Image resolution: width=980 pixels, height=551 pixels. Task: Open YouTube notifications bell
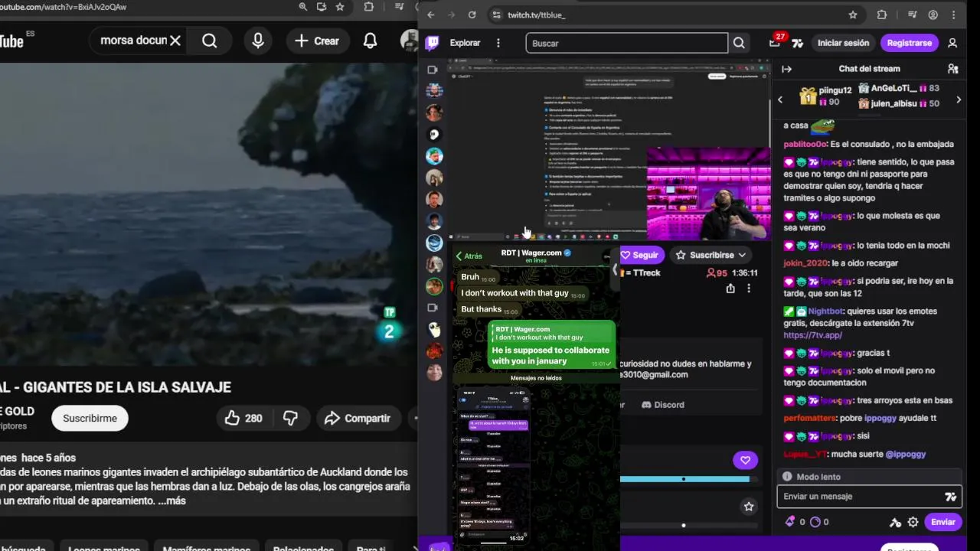370,41
